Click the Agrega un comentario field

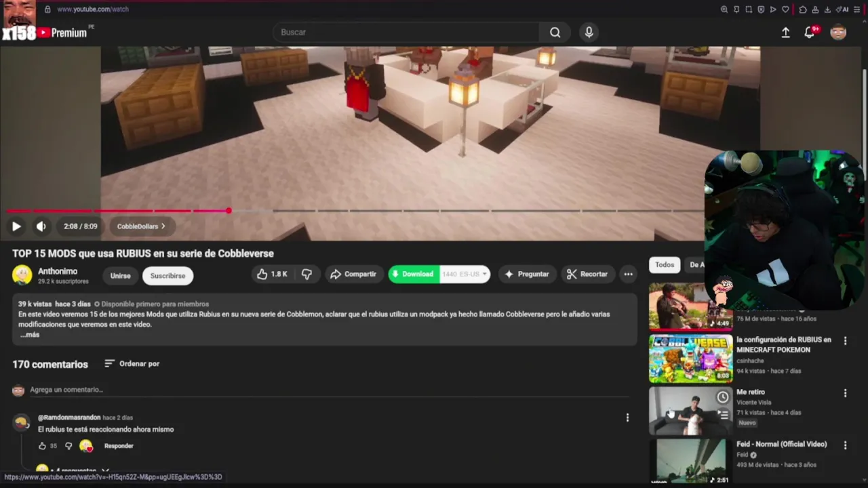[x=329, y=390]
